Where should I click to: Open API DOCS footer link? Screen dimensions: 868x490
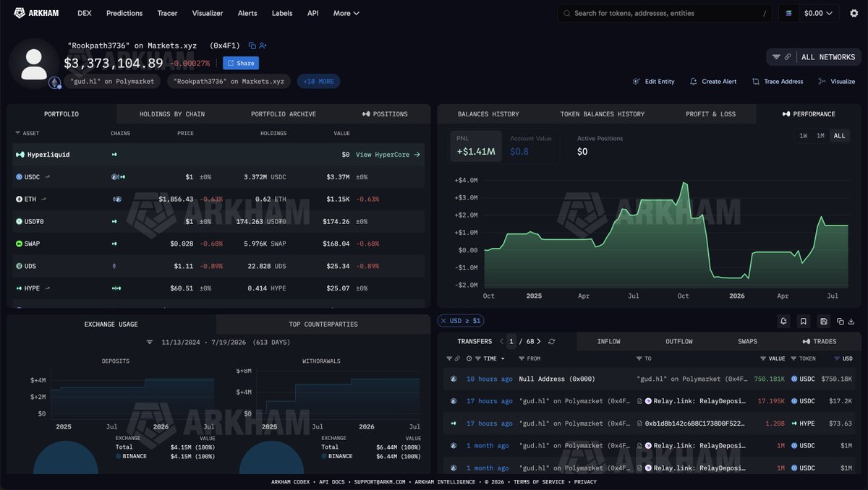[x=331, y=482]
